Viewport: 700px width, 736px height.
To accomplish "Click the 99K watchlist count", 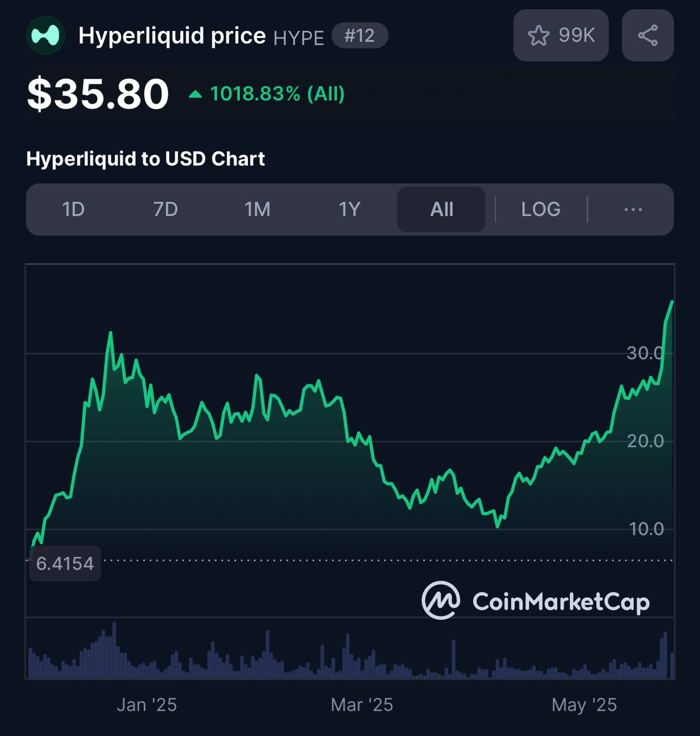I will coord(576,36).
